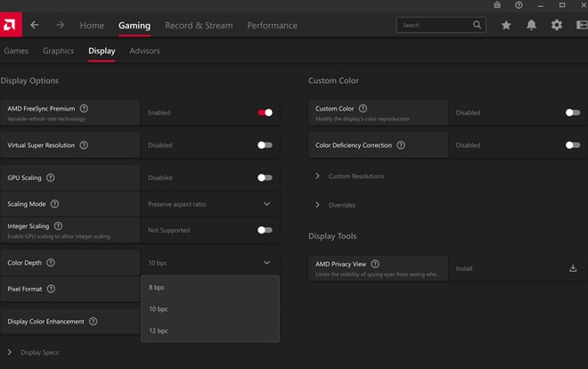588x369 pixels.
Task: Show help for GPU Scaling
Action: [50, 177]
